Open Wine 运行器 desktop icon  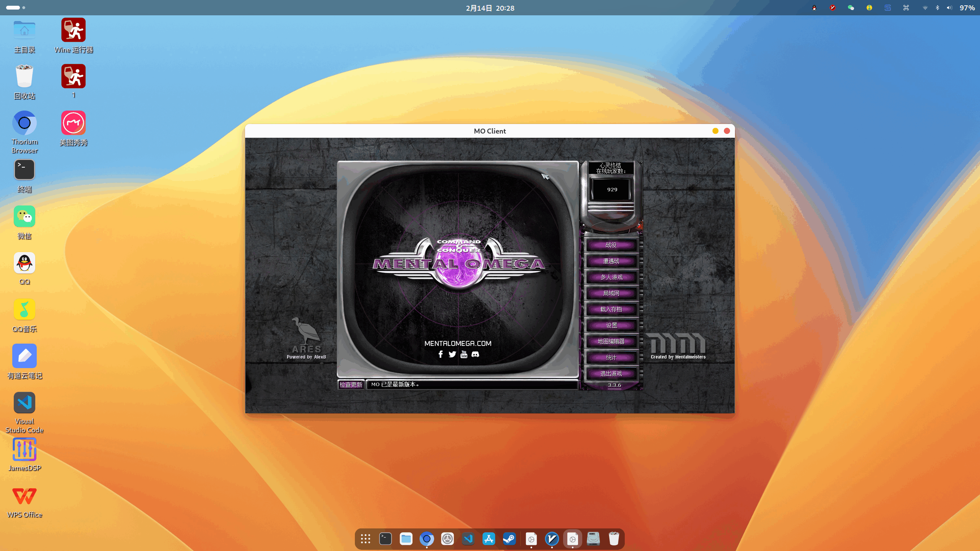[x=73, y=36]
